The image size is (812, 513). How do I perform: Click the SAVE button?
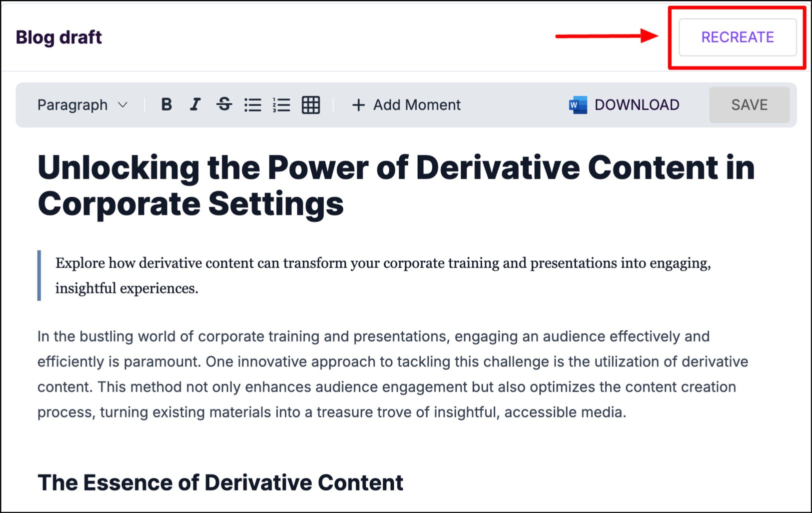pyautogui.click(x=749, y=105)
